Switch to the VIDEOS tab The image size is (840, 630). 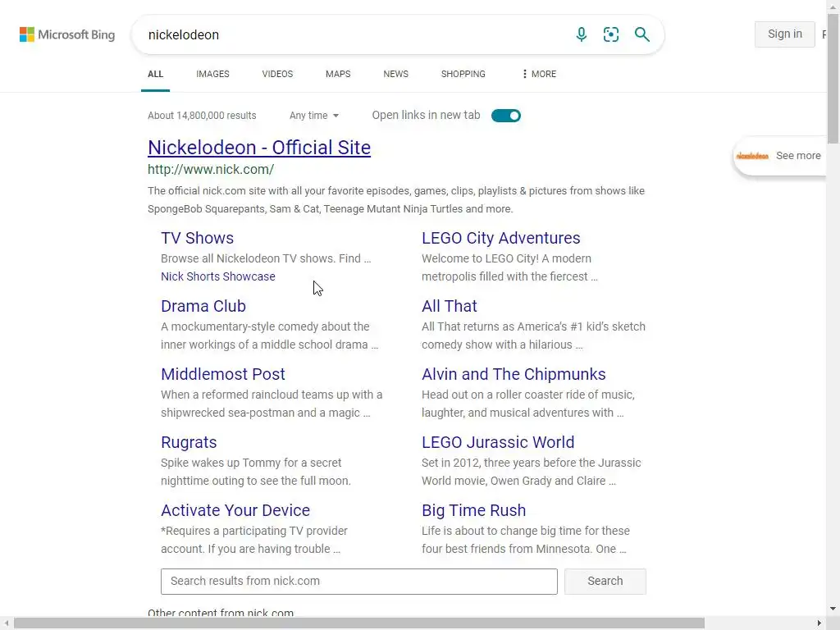pyautogui.click(x=277, y=74)
